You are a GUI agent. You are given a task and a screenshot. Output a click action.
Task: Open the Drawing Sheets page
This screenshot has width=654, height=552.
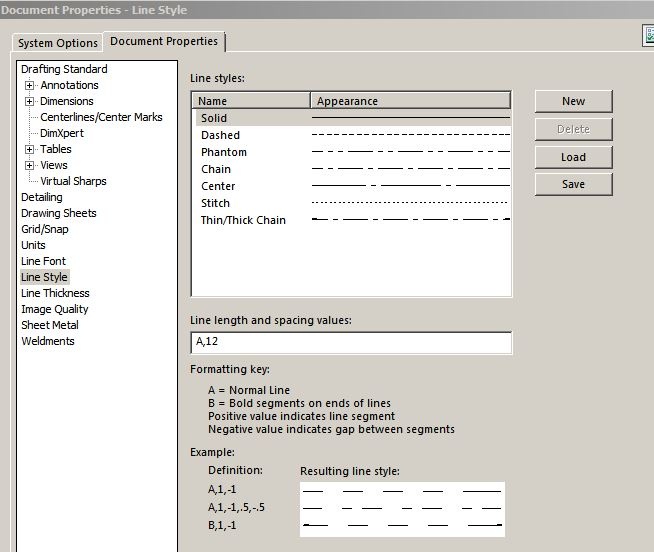point(59,213)
